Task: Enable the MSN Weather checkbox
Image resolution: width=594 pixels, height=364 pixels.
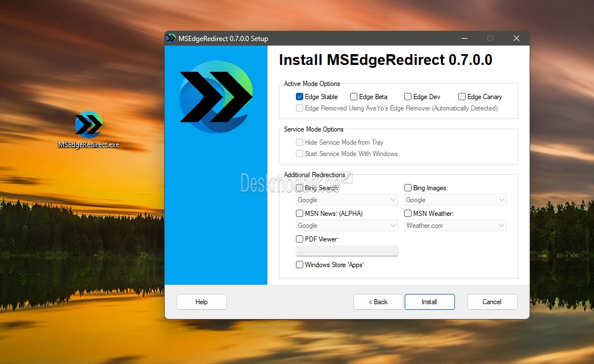Action: 408,214
